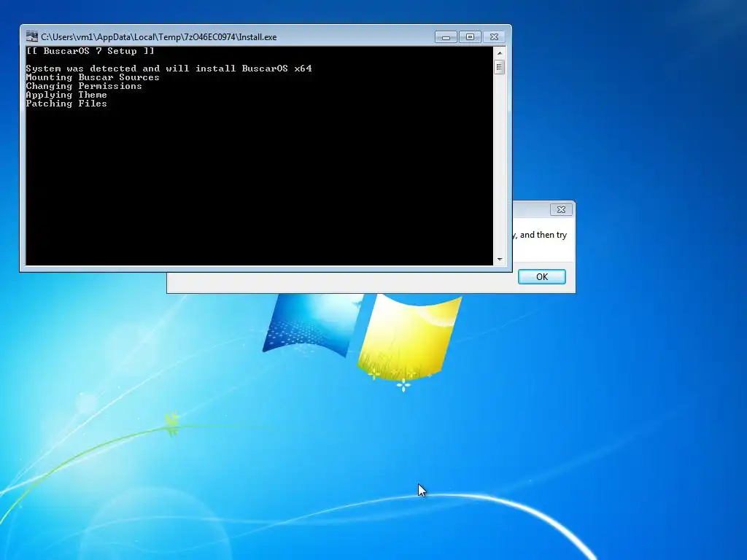
Task: Click the 'System was detected' console line
Action: pos(169,69)
